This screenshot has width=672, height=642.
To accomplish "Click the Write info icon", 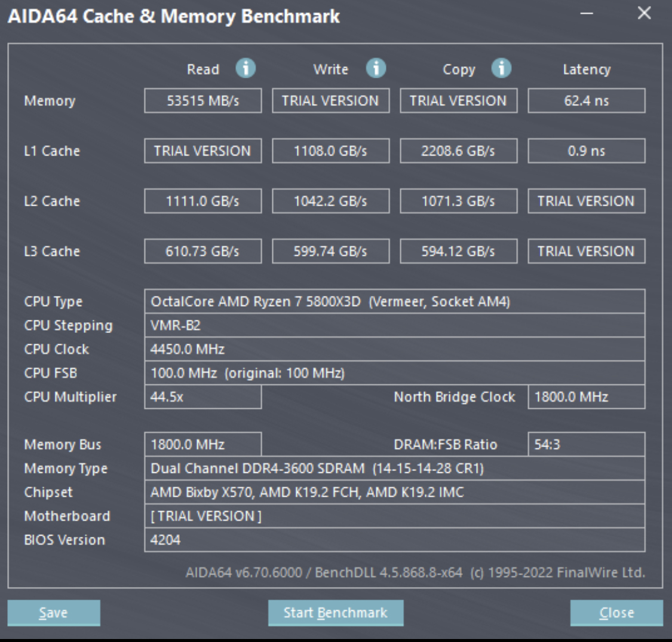I will 376,68.
